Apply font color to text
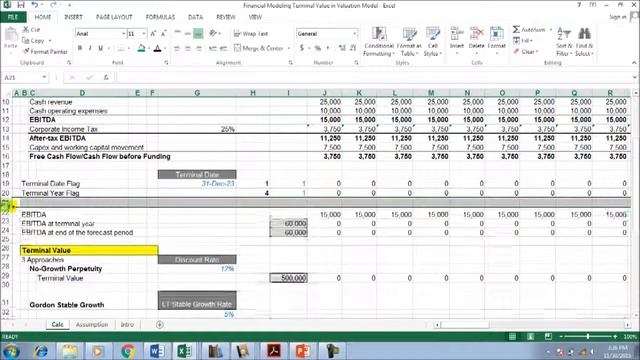 tap(158, 48)
